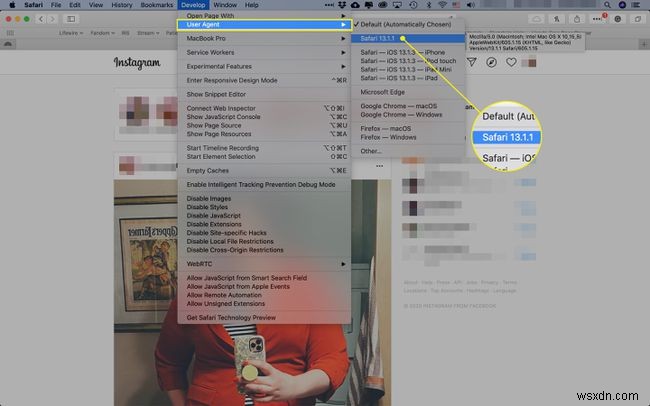Choose Start Timeline Recording
Image resolution: width=650 pixels, height=406 pixels.
tap(264, 148)
